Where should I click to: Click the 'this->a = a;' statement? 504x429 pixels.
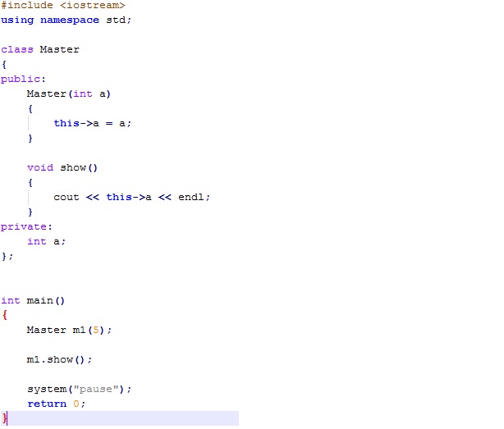point(93,123)
